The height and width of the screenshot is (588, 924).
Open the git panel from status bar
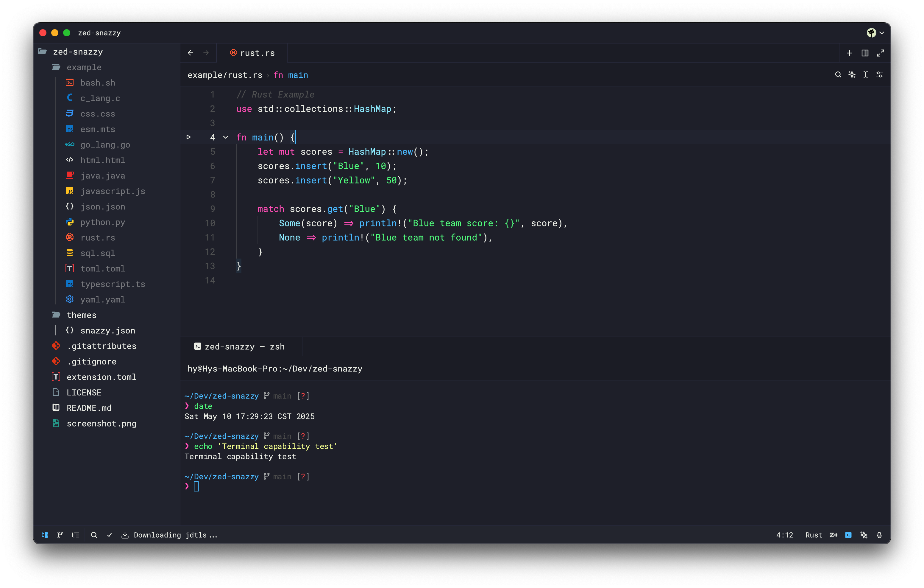click(x=60, y=535)
